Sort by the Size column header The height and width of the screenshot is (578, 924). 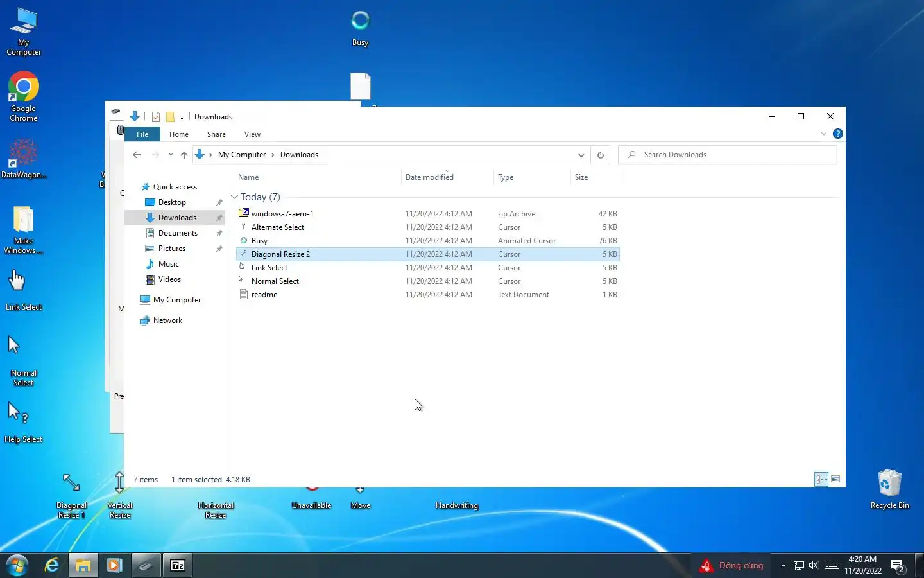pos(596,177)
